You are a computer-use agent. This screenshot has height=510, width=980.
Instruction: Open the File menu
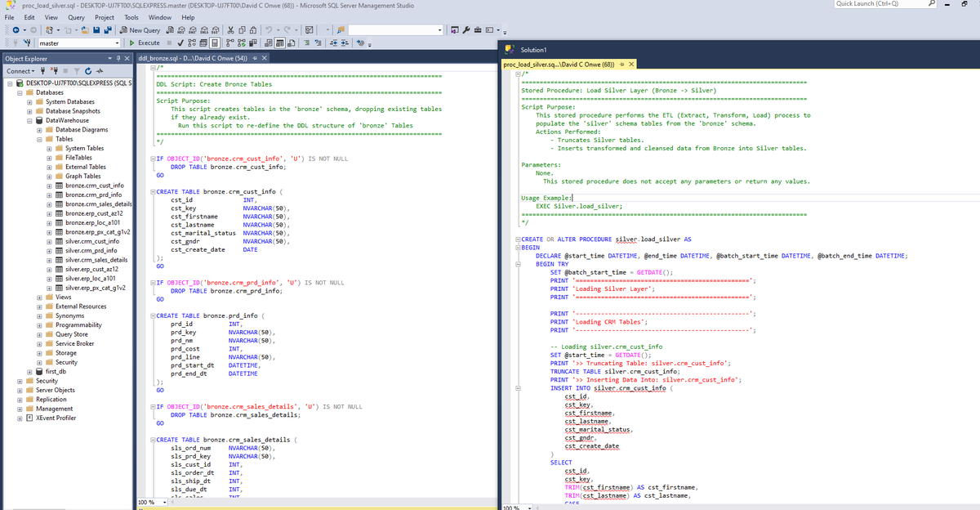click(x=7, y=17)
